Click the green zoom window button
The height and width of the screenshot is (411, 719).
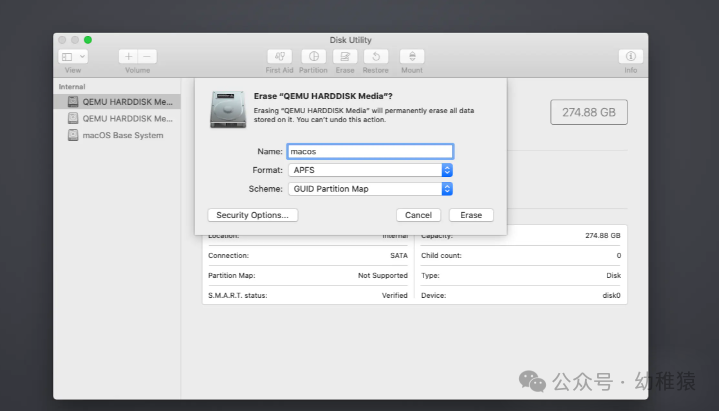click(88, 40)
